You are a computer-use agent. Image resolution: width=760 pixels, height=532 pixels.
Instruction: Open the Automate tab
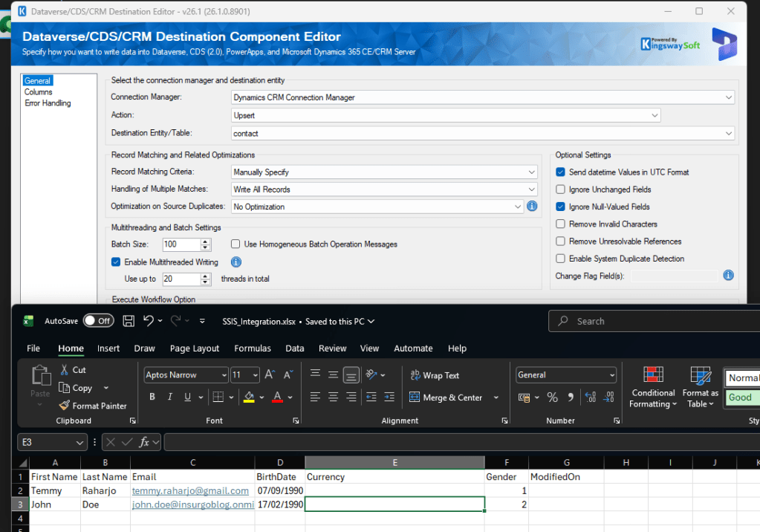413,348
